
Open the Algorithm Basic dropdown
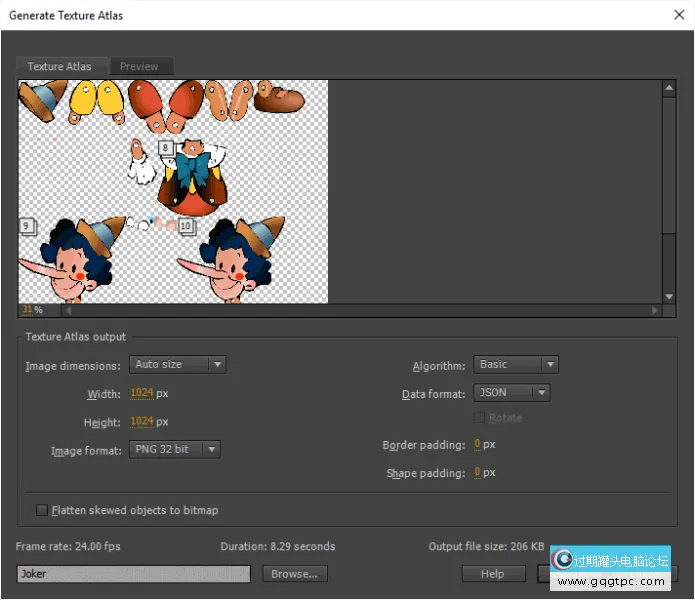pos(516,365)
